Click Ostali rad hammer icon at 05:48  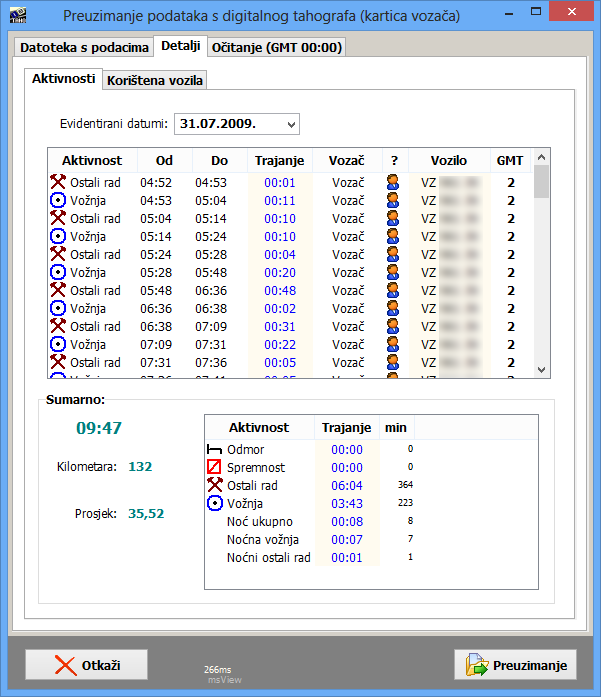click(x=58, y=290)
